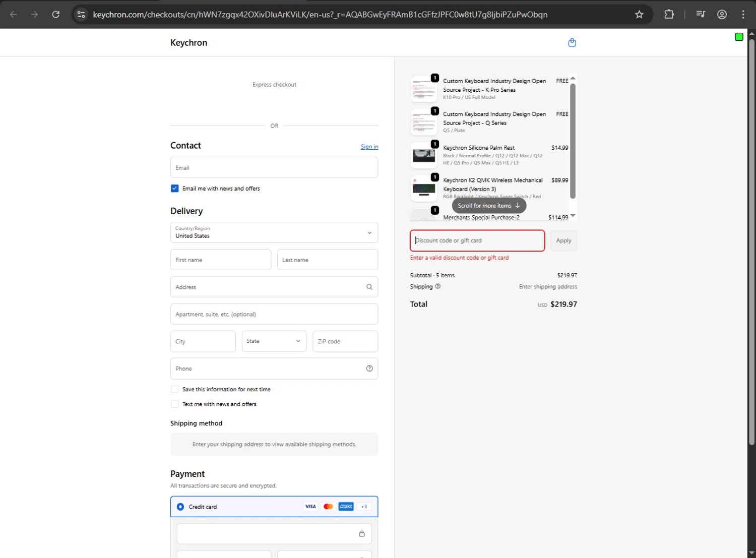
Task: Open browser extensions puzzle icon
Action: click(669, 15)
